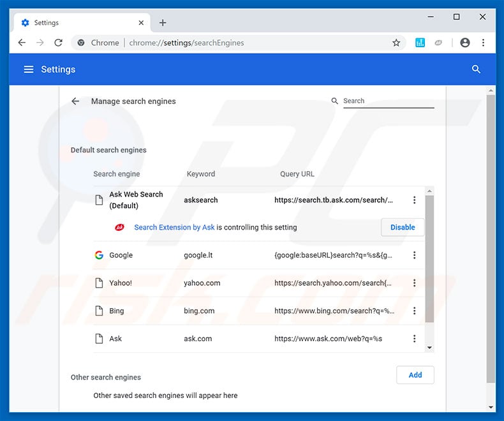Screen dimensions: 504x421
Task: Select the Settings tab
Action: (x=82, y=22)
